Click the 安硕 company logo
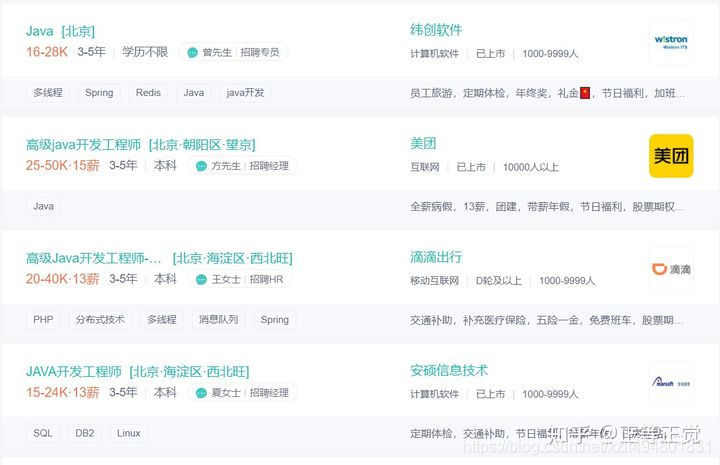 coord(670,383)
